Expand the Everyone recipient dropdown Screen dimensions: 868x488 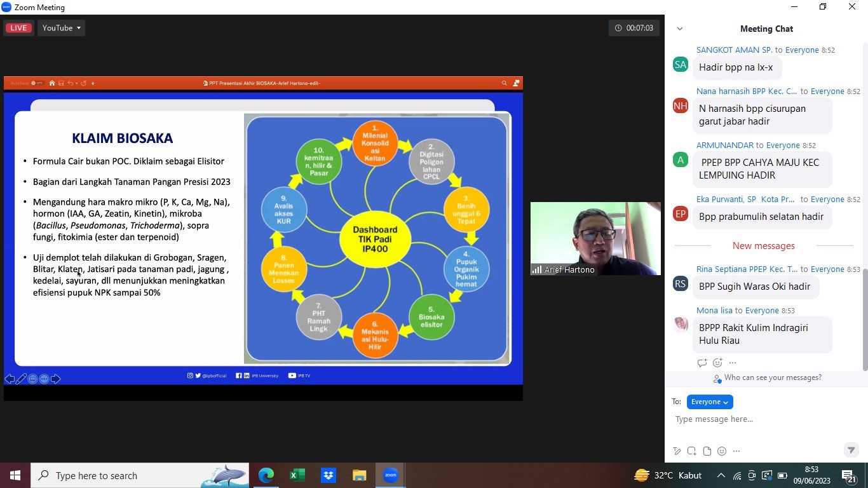coord(710,402)
